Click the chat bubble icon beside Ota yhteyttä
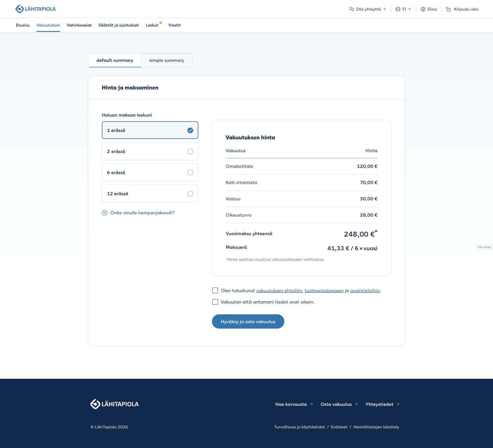 (352, 9)
